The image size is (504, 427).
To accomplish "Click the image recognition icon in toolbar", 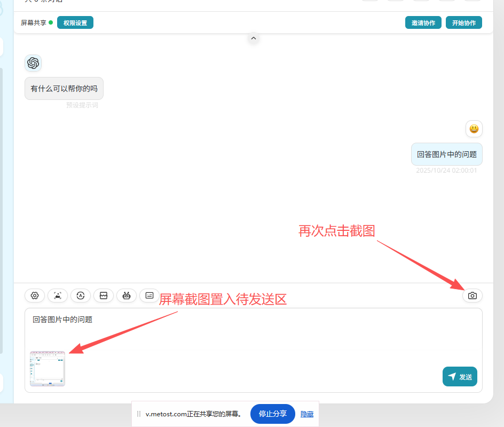I will coord(58,296).
